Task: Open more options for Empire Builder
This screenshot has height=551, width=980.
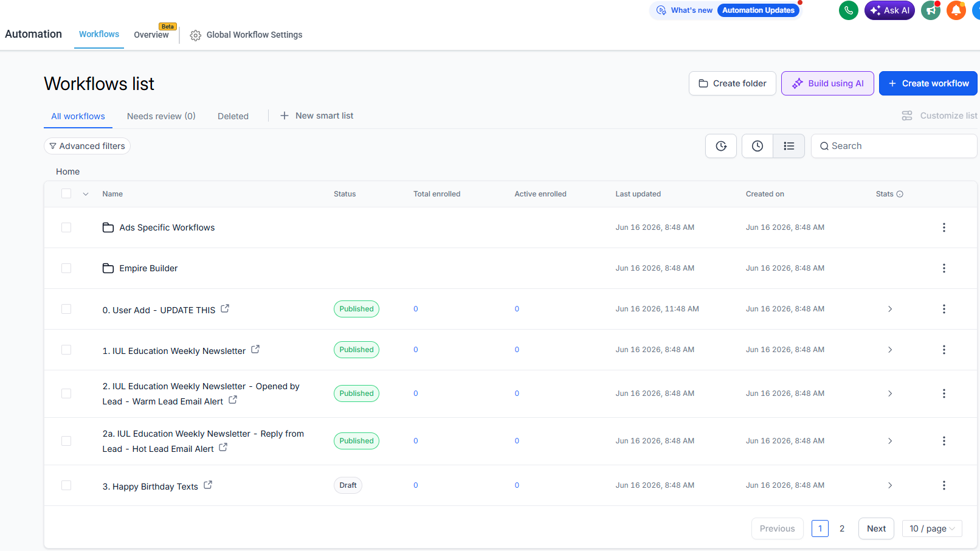Action: pos(944,268)
